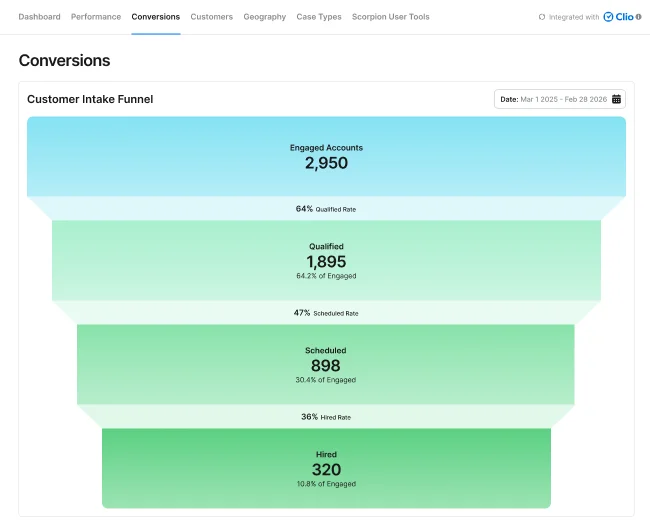The image size is (650, 523).
Task: Open the Geography tab
Action: click(x=265, y=17)
